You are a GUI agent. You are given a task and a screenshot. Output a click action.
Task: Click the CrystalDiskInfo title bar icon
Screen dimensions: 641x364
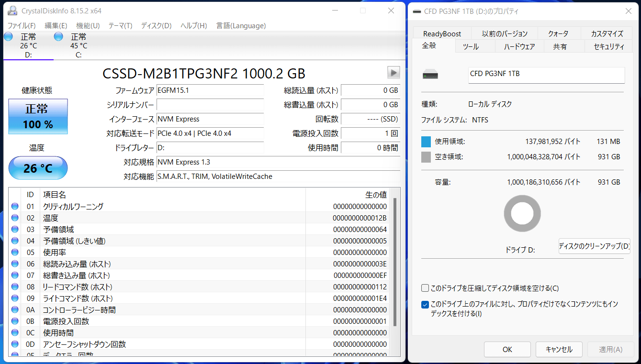(12, 11)
